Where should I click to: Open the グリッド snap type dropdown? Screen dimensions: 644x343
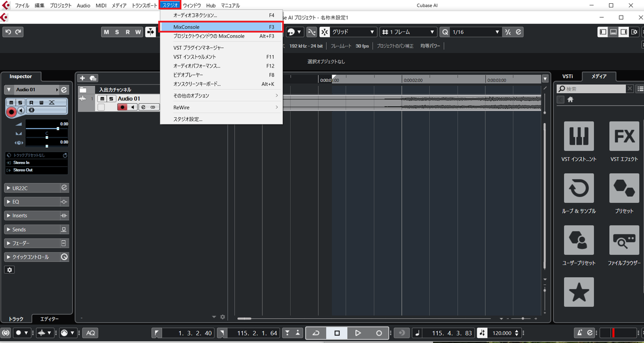(x=353, y=32)
